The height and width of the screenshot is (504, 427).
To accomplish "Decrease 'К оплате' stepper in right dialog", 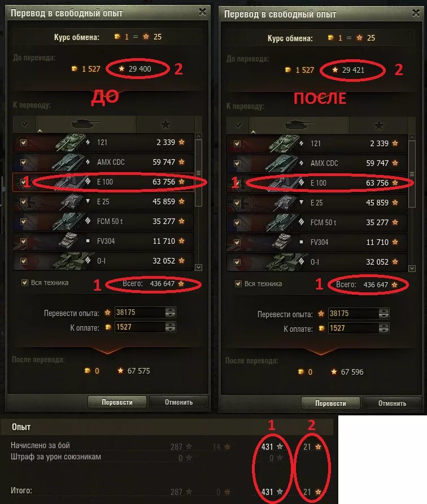I will point(384,331).
